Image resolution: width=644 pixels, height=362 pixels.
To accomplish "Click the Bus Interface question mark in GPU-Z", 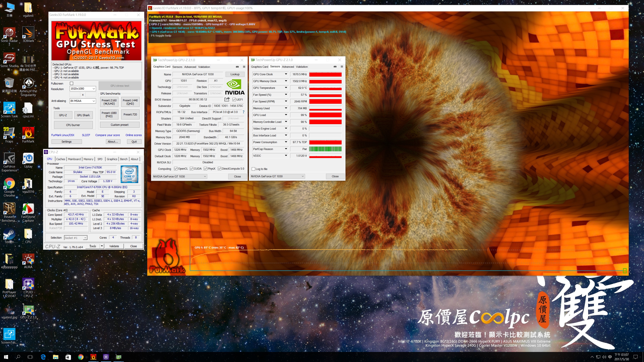I will [244, 112].
